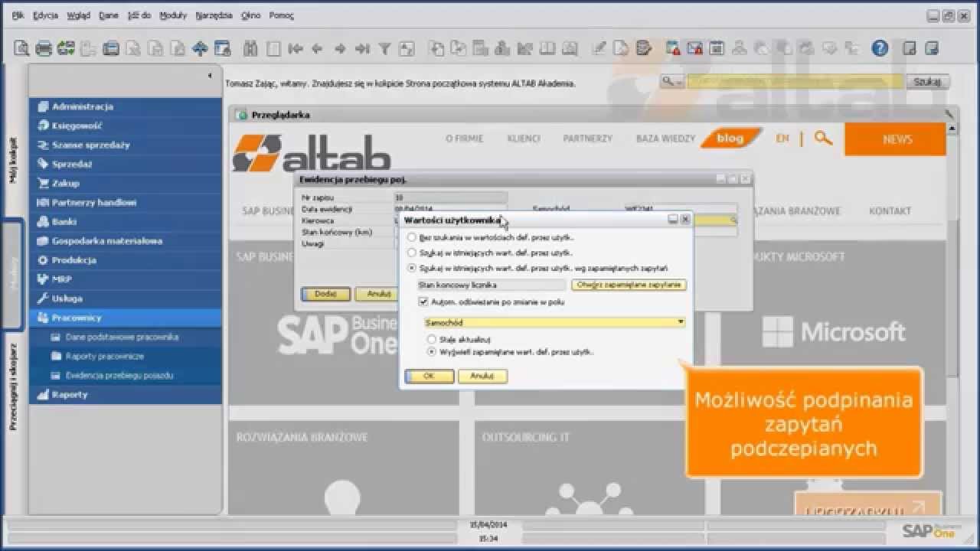This screenshot has height=551, width=980.
Task: Select search by saved queries radio option
Action: [412, 269]
